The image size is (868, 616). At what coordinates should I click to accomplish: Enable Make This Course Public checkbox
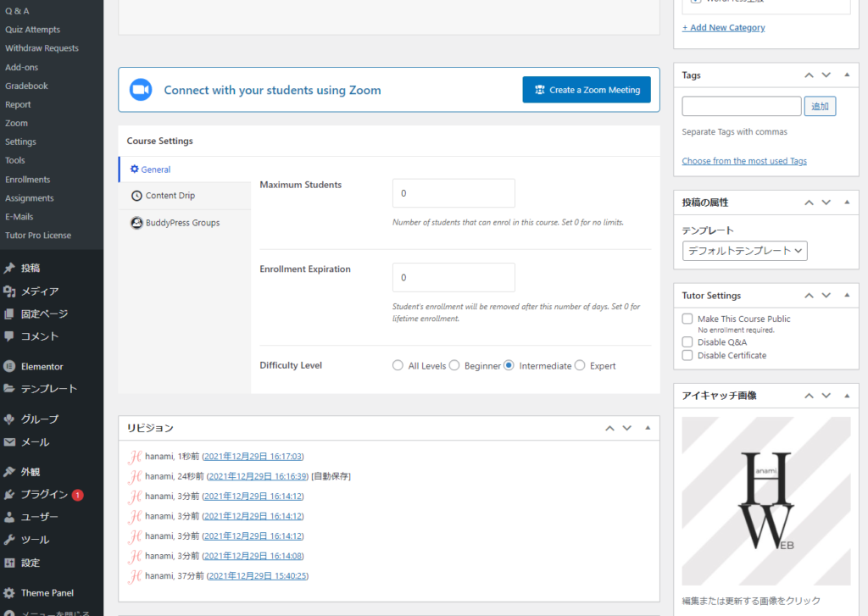click(x=687, y=319)
